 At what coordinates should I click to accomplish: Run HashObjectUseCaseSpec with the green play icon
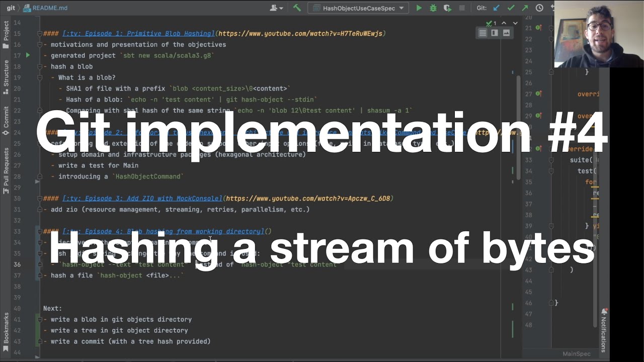[419, 8]
